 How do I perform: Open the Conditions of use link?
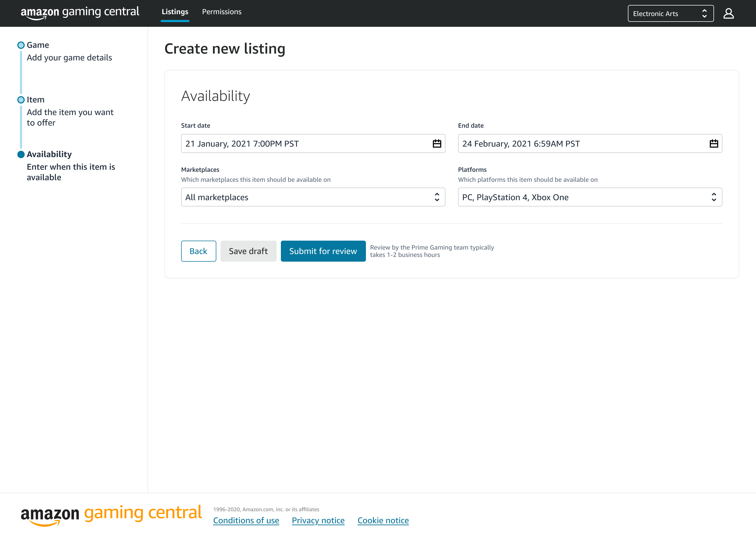point(246,520)
